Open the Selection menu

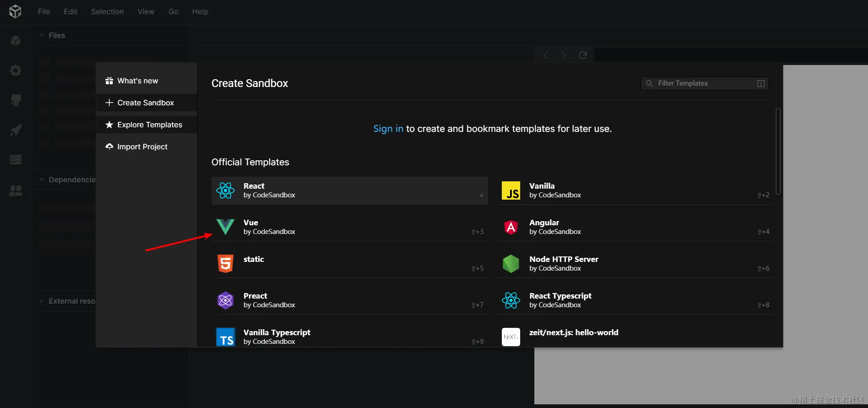click(107, 11)
